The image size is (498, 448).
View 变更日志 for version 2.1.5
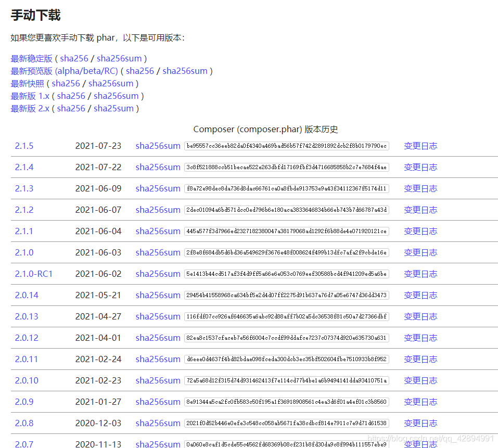(x=420, y=146)
